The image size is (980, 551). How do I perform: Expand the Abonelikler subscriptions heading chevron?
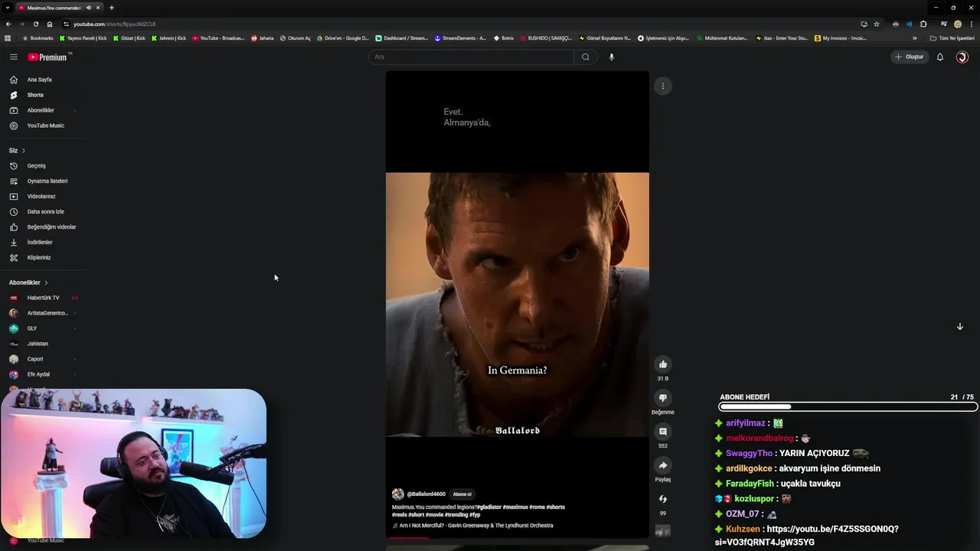coord(46,282)
